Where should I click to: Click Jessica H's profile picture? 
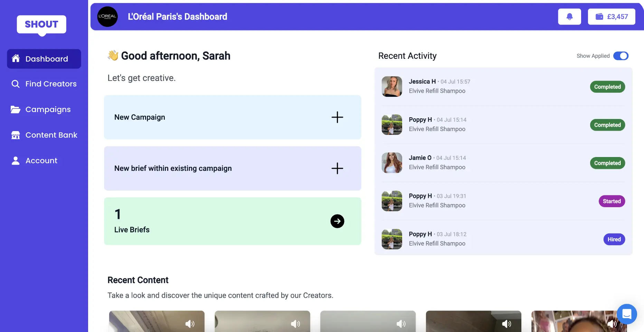click(391, 86)
